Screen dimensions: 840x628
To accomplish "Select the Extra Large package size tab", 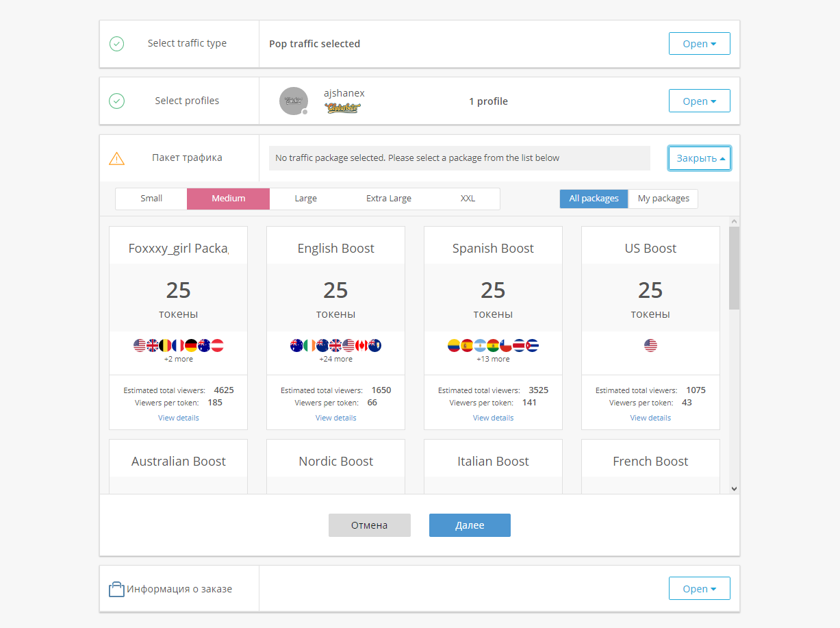I will click(388, 199).
